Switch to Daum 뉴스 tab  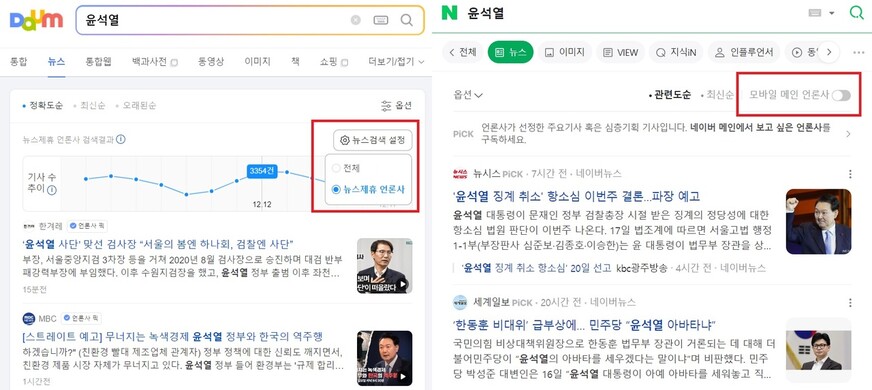[57, 62]
